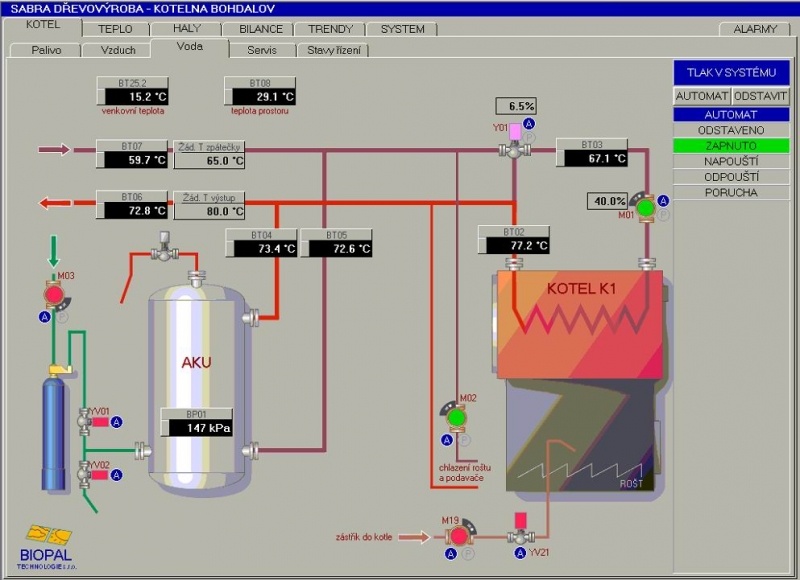The height and width of the screenshot is (580, 800).
Task: Toggle the P mode indicator for Y01
Action: click(529, 137)
